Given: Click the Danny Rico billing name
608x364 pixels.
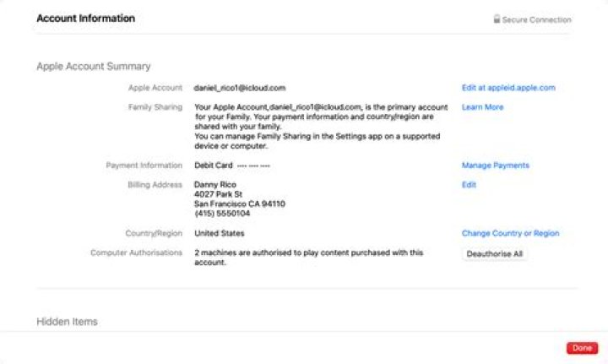Looking at the screenshot, I should click(x=215, y=184).
